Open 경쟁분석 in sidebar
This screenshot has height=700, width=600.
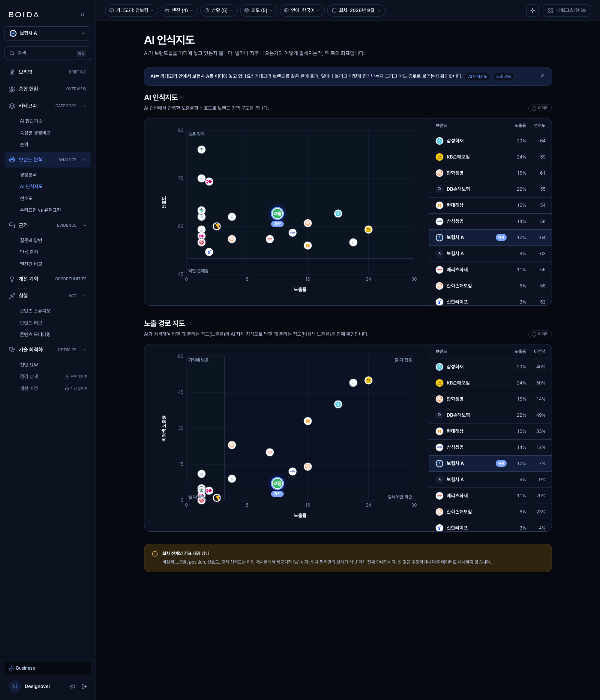point(28,175)
